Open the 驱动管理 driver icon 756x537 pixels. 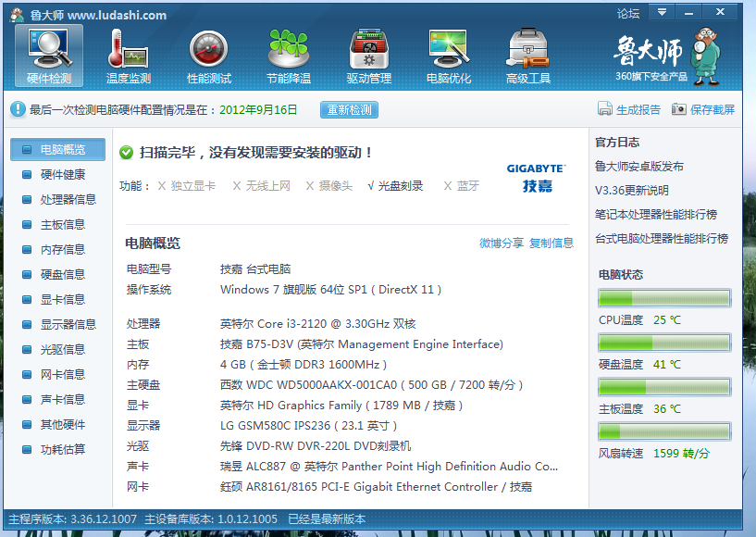click(x=369, y=56)
